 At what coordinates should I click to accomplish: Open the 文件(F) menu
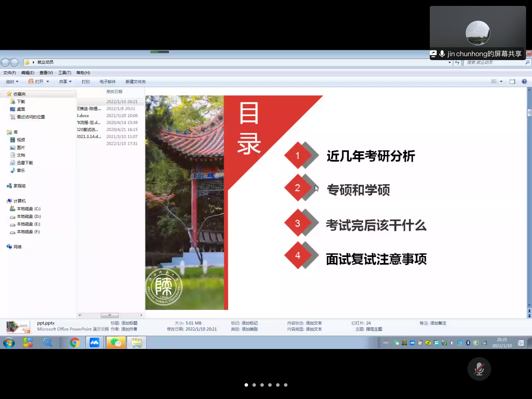tap(9, 73)
